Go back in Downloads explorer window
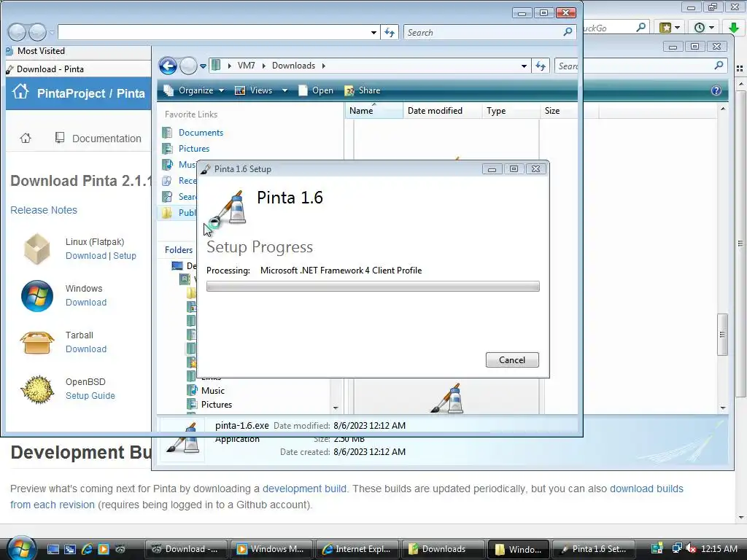Screen dimensions: 747x560 (168, 66)
